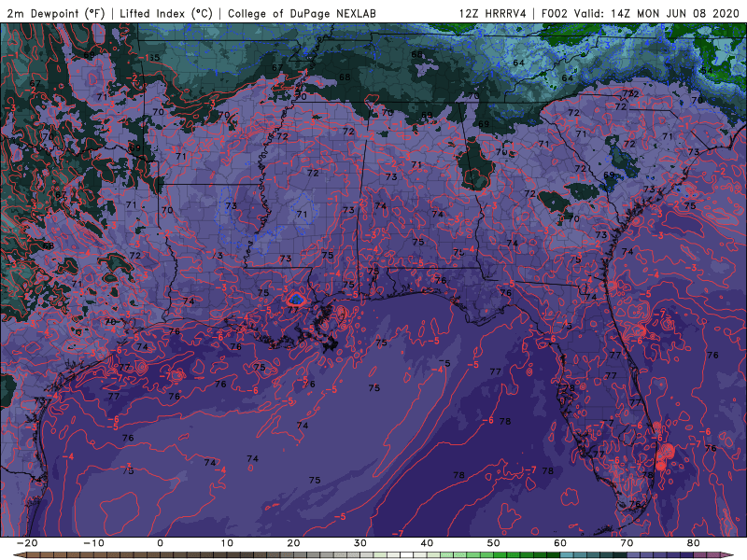Screen dimensions: 747x560
Task: Click the '60' color scale label
Action: 560,543
